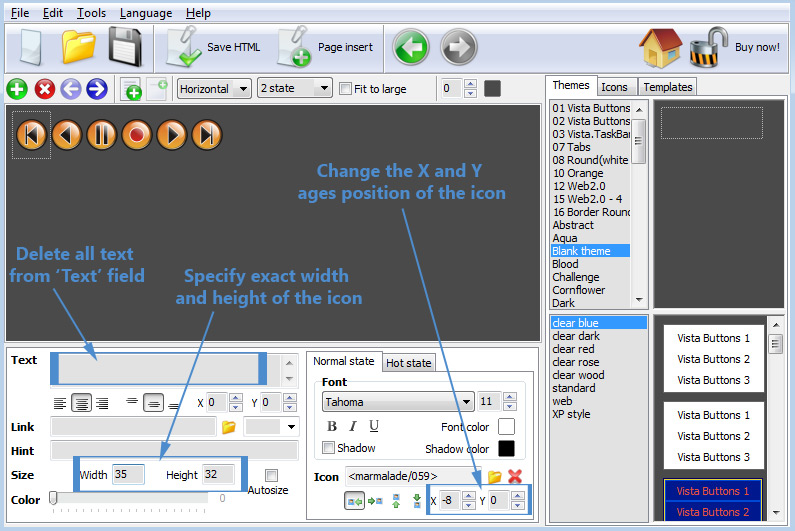
Task: Open the Language menu
Action: [145, 13]
